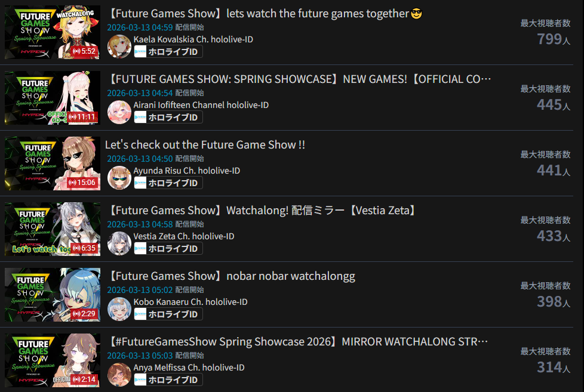Open Anya Melfissa's stream thumbnail showing 2:14
Viewport: 584px width, 392px height.
click(x=53, y=360)
